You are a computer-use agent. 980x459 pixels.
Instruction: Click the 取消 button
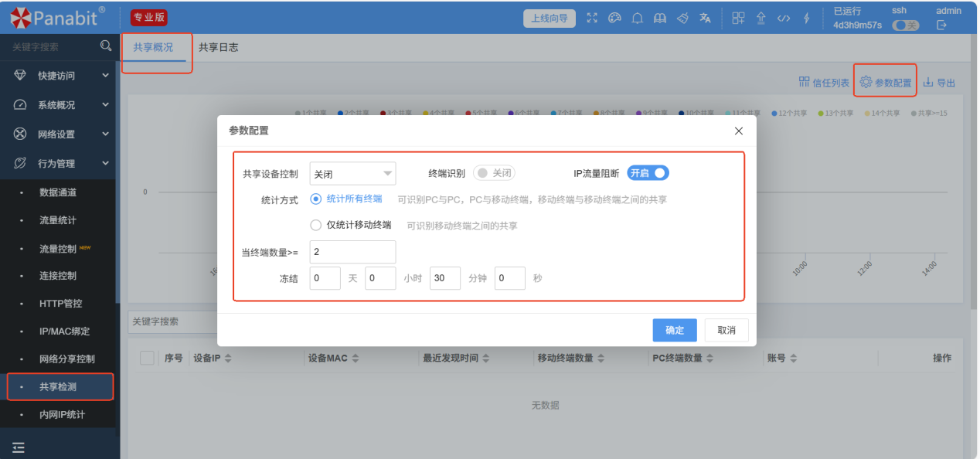click(726, 330)
